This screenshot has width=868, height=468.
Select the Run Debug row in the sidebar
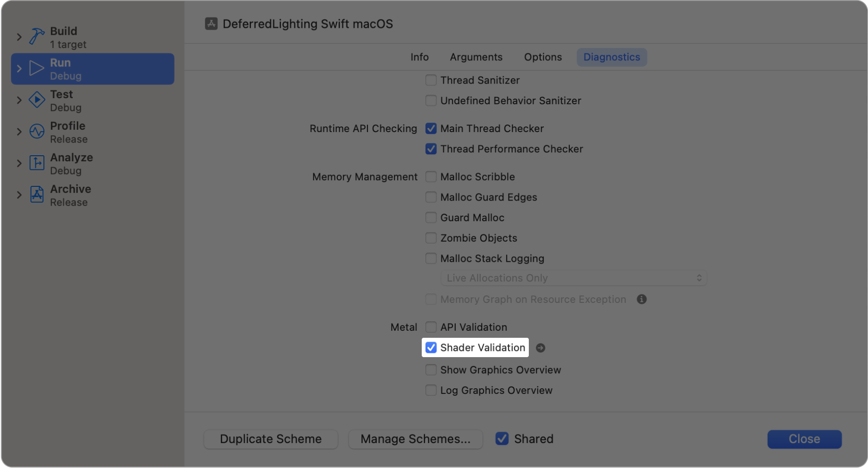(92, 68)
